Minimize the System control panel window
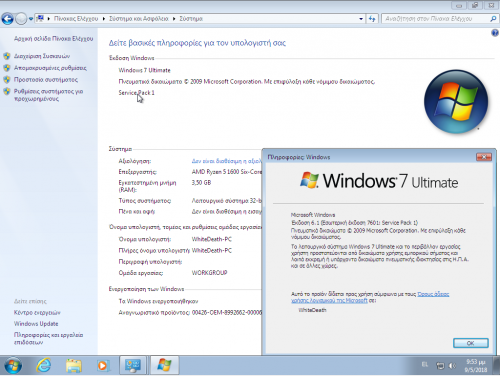This screenshot has height=376, width=500. click(x=459, y=6)
